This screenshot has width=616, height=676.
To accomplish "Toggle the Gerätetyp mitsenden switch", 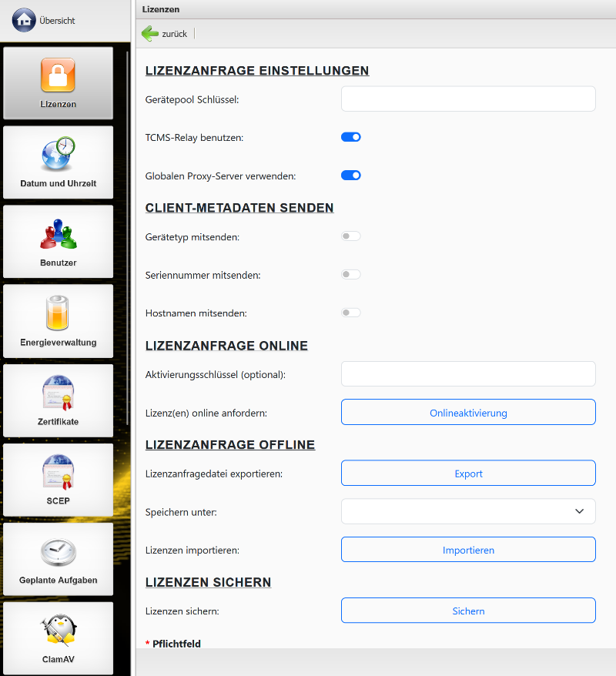I will [x=351, y=236].
